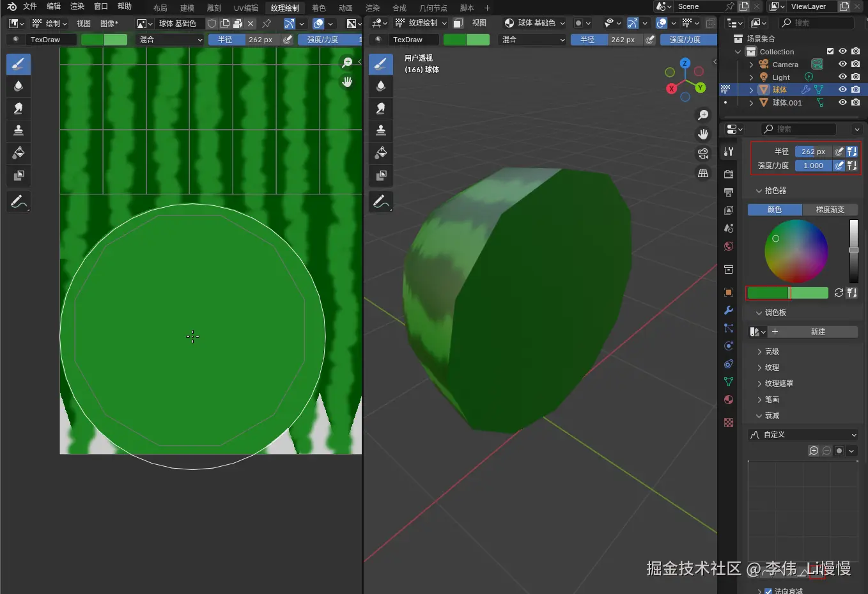Image resolution: width=868 pixels, height=594 pixels.
Task: Toggle camera view in 3D viewport
Action: (703, 153)
